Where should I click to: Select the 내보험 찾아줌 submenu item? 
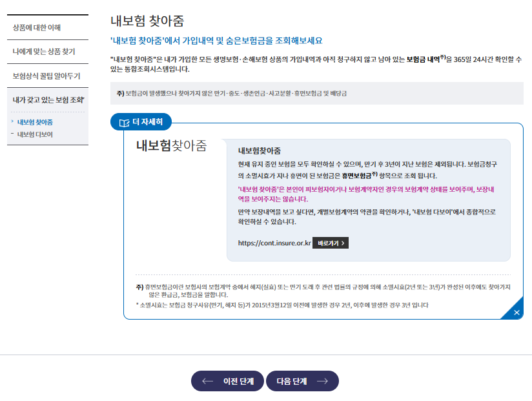(35, 122)
